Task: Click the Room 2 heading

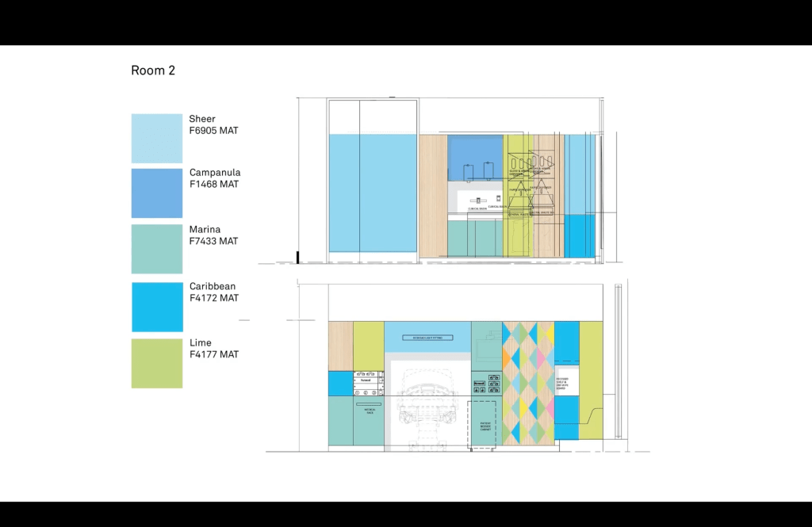Action: click(153, 71)
